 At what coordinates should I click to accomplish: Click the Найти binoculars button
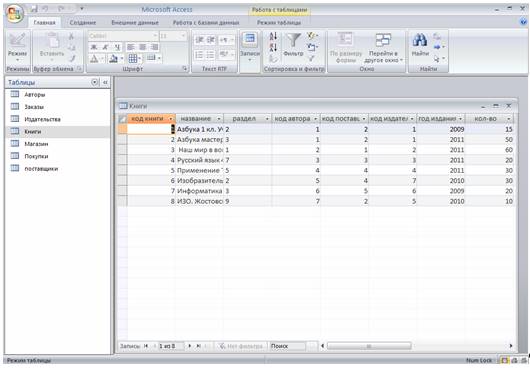point(420,45)
